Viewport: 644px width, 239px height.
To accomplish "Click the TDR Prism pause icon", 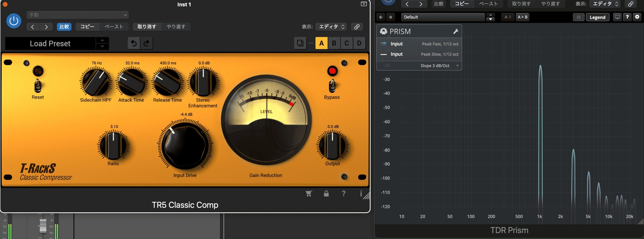I will (579, 17).
